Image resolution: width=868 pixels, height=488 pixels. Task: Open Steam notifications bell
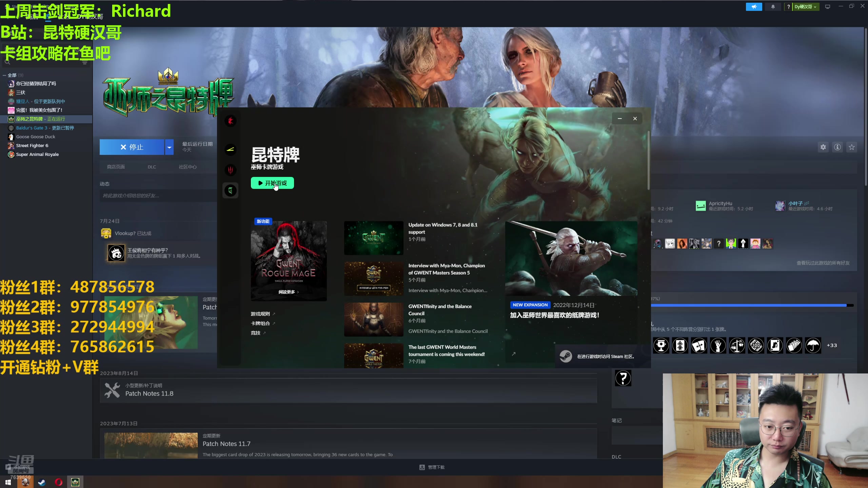[773, 6]
